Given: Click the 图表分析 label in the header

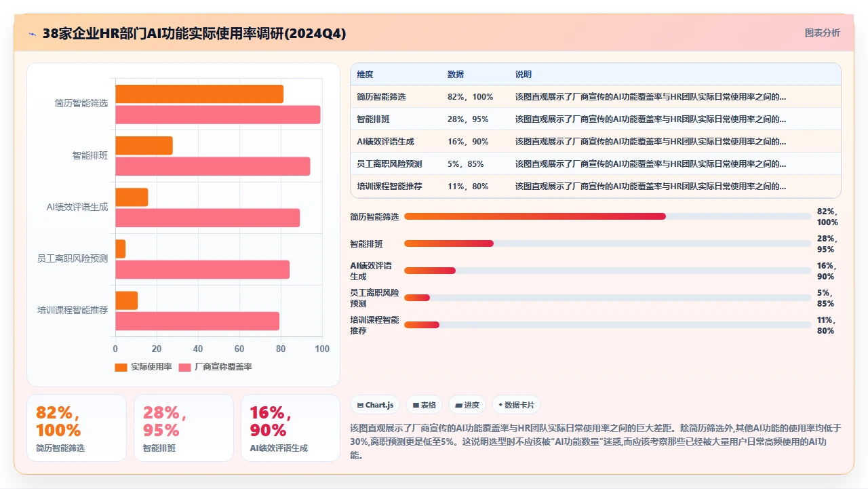Looking at the screenshot, I should pyautogui.click(x=822, y=33).
